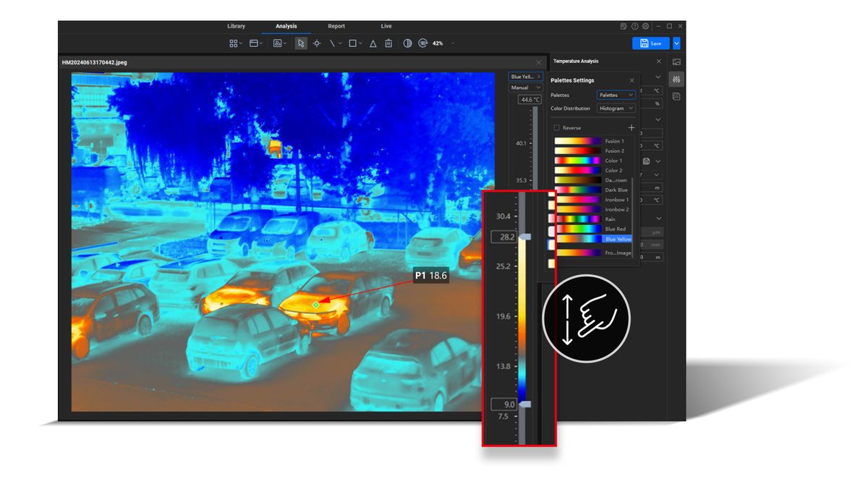Expand the Manual range mode dropdown
Screen dimensions: 868x482
point(524,88)
